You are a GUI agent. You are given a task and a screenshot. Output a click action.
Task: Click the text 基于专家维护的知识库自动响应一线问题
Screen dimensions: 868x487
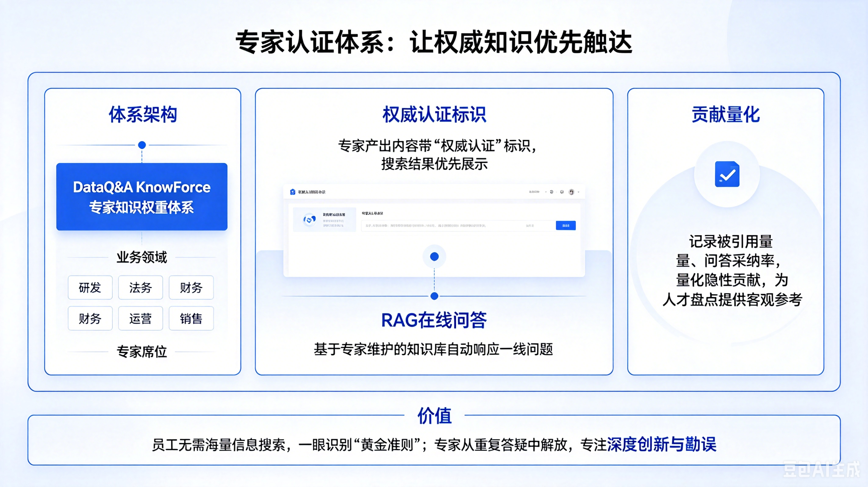433,349
